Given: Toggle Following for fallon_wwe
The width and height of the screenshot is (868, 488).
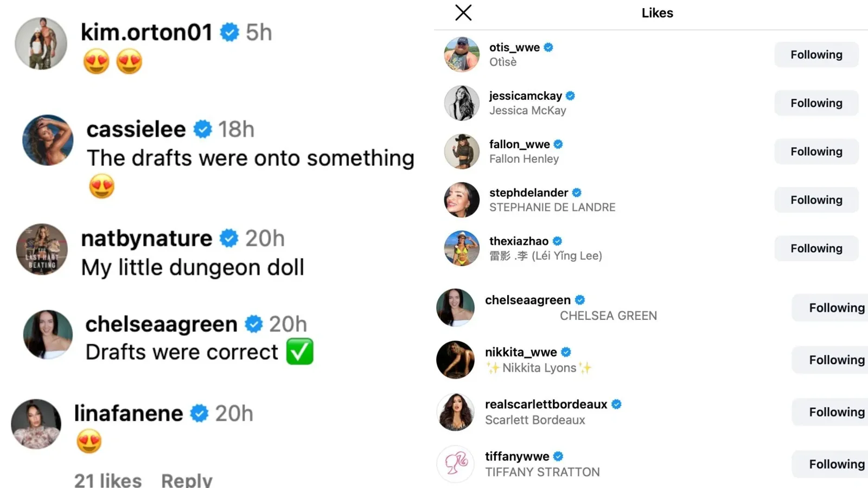Looking at the screenshot, I should pyautogui.click(x=816, y=152).
